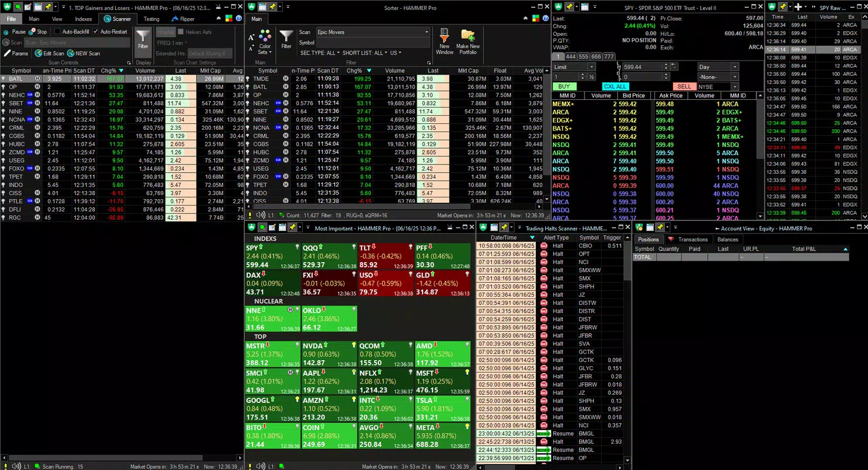Open the notepad edit icon in TOP Gainers title bar
This screenshot has height=470, width=868.
point(28,7)
